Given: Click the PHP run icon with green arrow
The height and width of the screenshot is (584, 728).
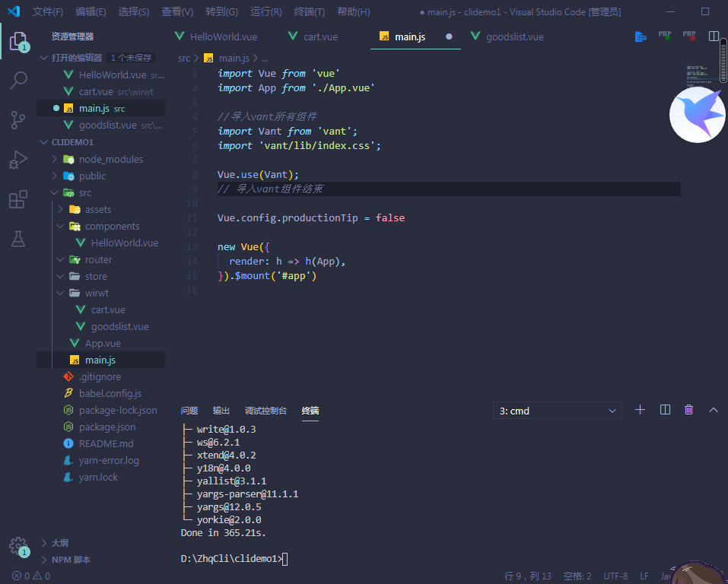Looking at the screenshot, I should (x=665, y=36).
